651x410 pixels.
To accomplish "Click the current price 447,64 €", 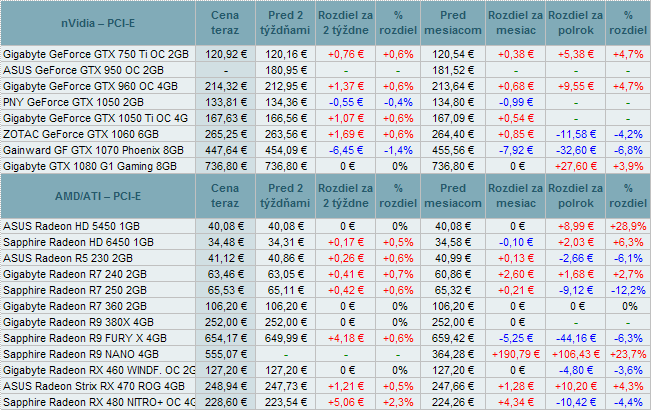I will [x=225, y=150].
